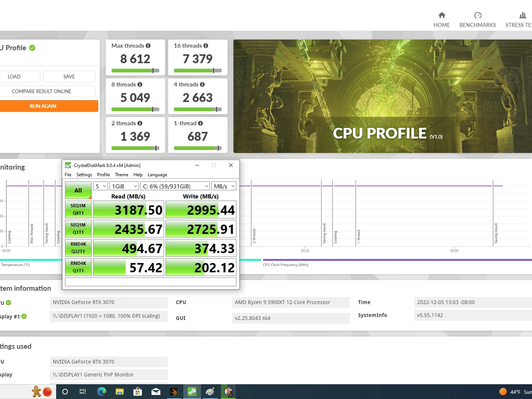The image size is (532, 399).
Task: Show info for 16 threads score
Action: click(206, 46)
